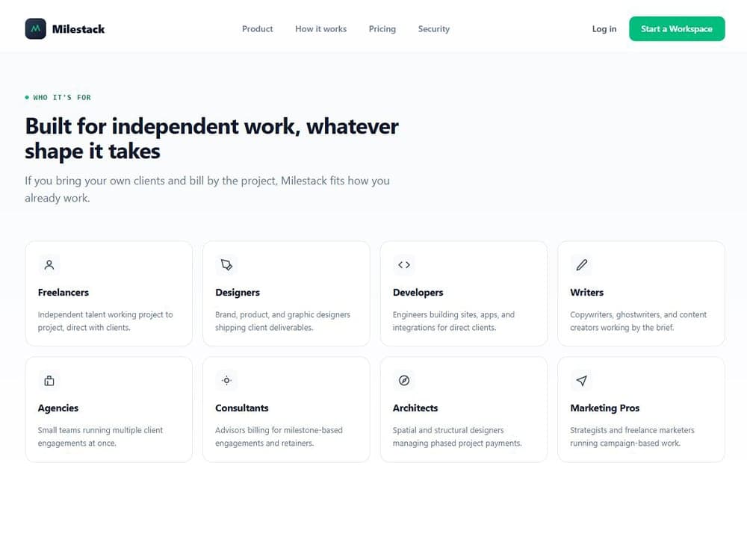
Task: Click the Freelancers person icon
Action: click(x=49, y=265)
